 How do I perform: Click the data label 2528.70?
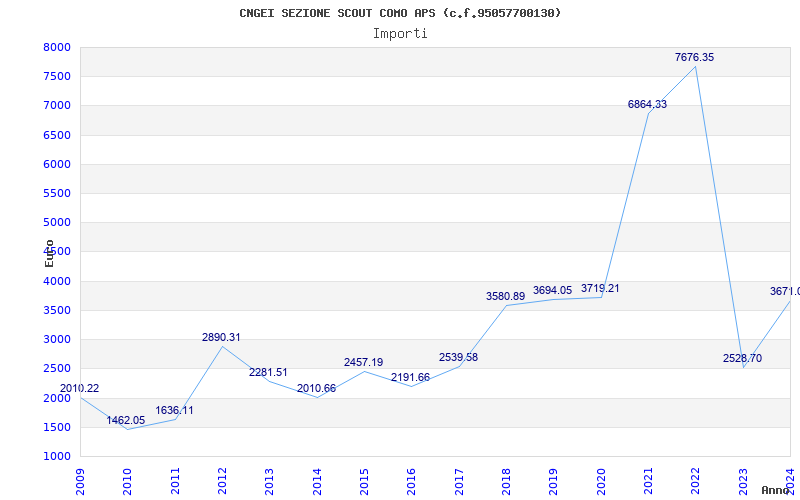coord(742,359)
